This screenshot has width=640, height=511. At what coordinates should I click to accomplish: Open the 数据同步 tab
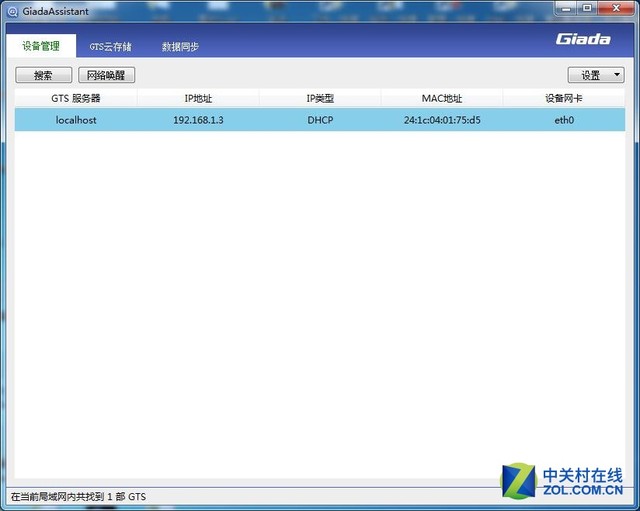[x=180, y=47]
